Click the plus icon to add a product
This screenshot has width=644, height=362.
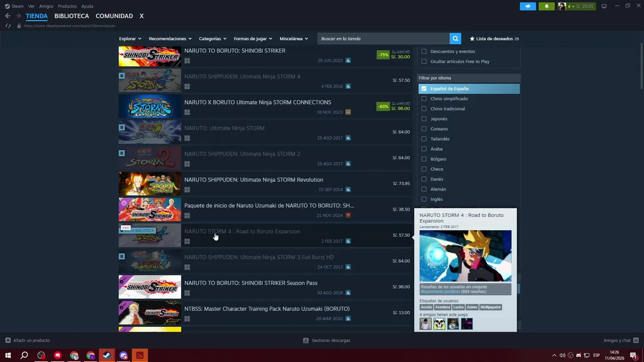8,340
